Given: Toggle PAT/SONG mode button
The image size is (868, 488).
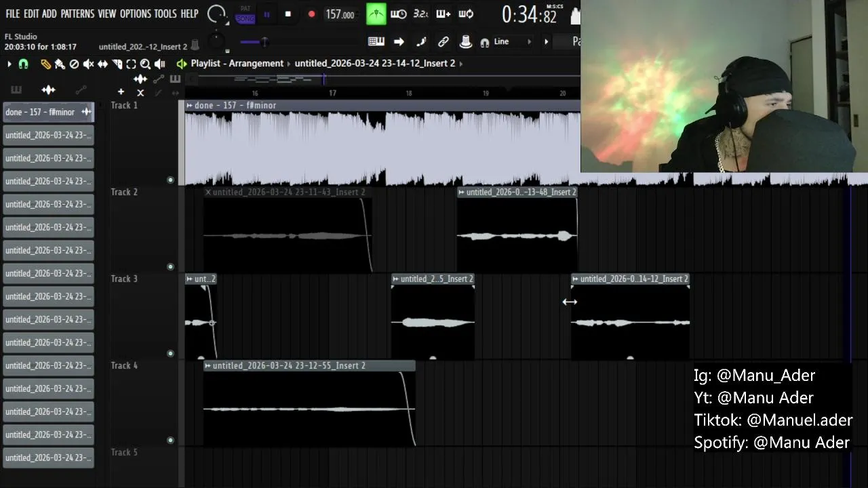Looking at the screenshot, I should click(x=245, y=15).
